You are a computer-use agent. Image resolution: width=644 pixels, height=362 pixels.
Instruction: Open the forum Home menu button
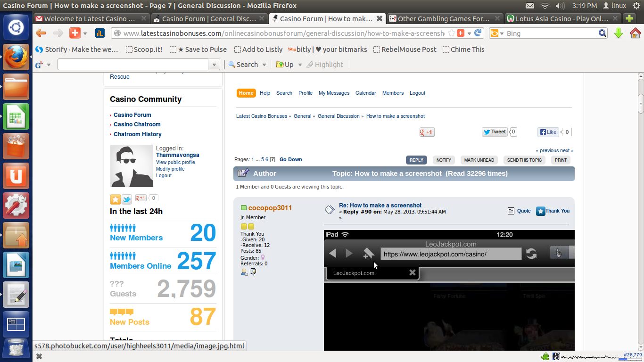246,93
